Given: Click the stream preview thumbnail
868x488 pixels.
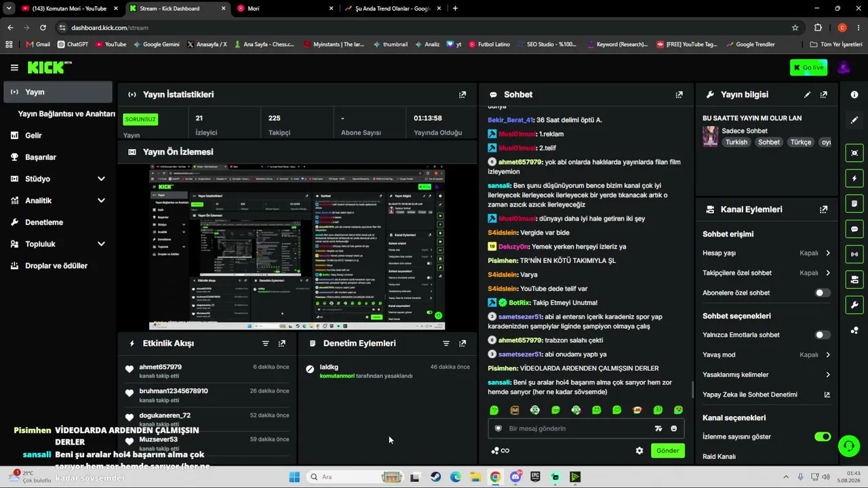Looking at the screenshot, I should point(297,247).
